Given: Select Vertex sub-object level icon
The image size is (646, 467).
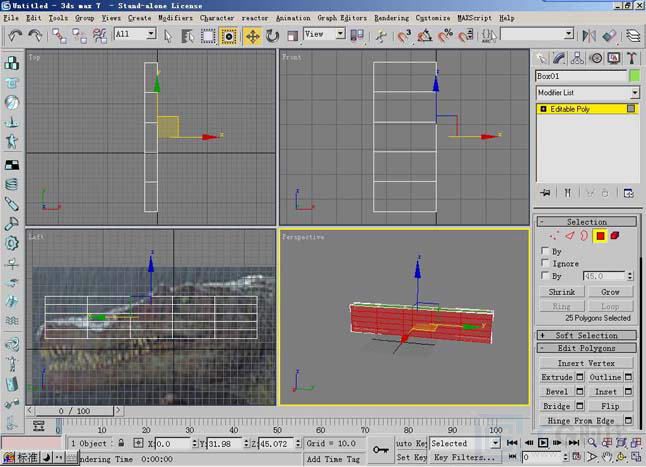Looking at the screenshot, I should click(x=554, y=236).
